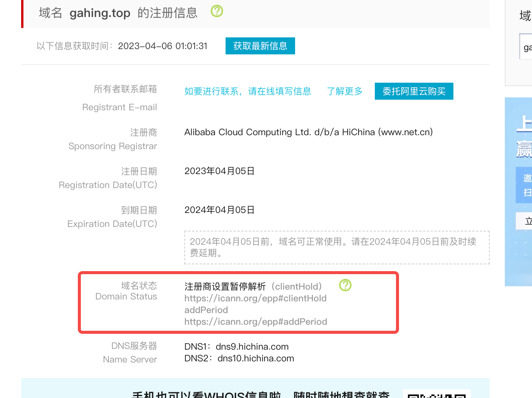Image resolution: width=532 pixels, height=398 pixels.
Task: Click the WHOIS mobile promo banner text
Action: click(260, 394)
